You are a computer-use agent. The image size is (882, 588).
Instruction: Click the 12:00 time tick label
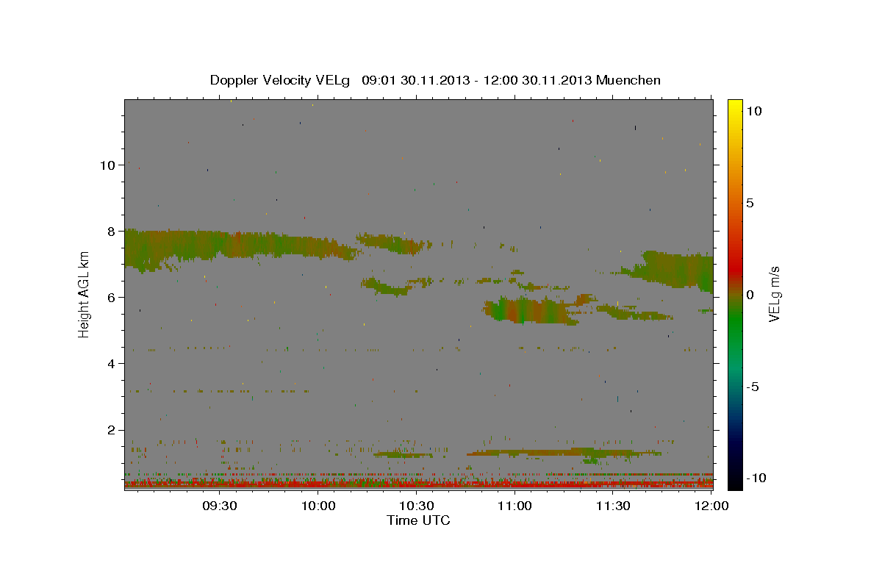point(711,506)
